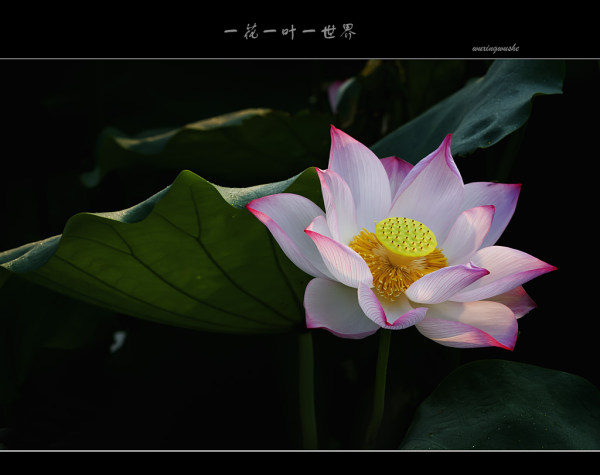This screenshot has height=475, width=600.
Task: Click the small white speck at lower left
Action: (118, 341)
